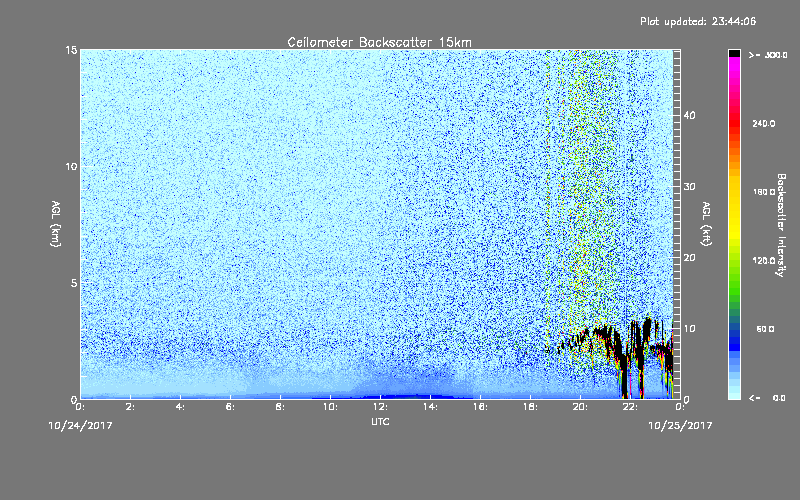Click the black top of the colorbar

coord(734,53)
